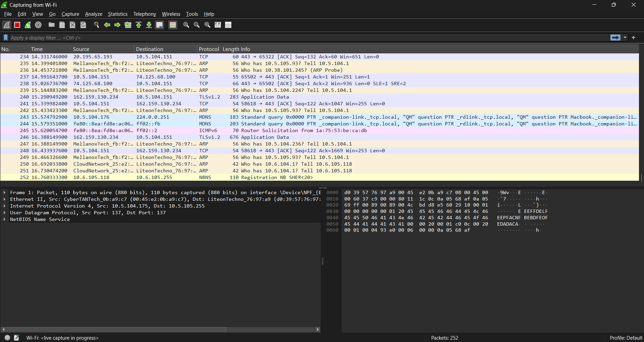This screenshot has height=342, width=644.
Task: Click details pane scroll right arrow
Action: coord(317,330)
